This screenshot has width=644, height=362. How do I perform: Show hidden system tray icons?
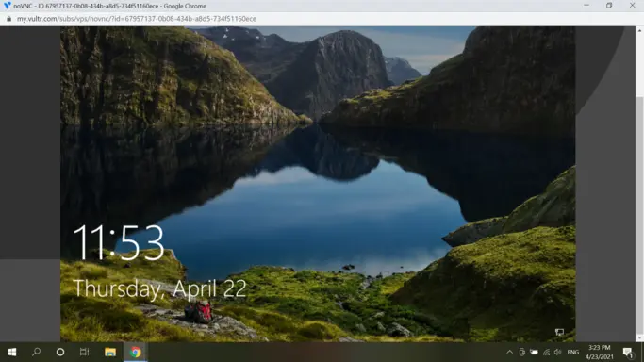510,353
